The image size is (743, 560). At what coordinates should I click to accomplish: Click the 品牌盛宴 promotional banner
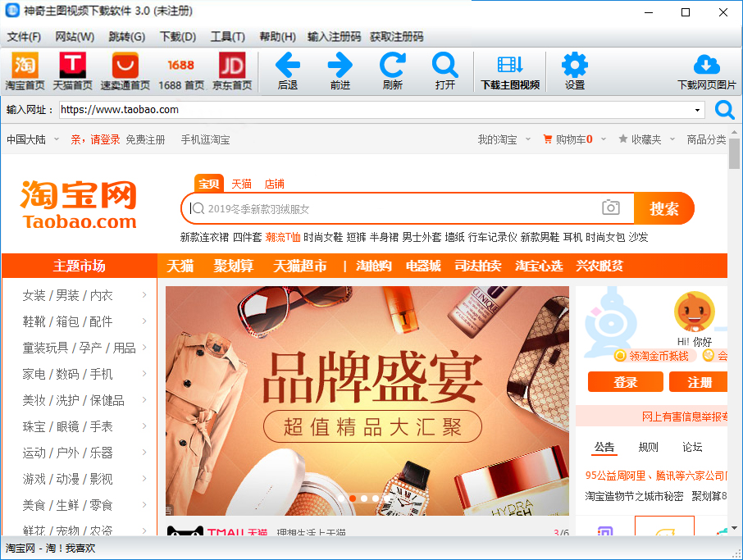(x=367, y=400)
